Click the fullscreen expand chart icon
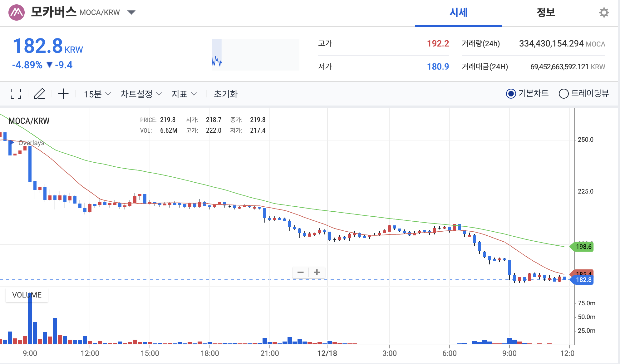The height and width of the screenshot is (364, 620). point(16,94)
